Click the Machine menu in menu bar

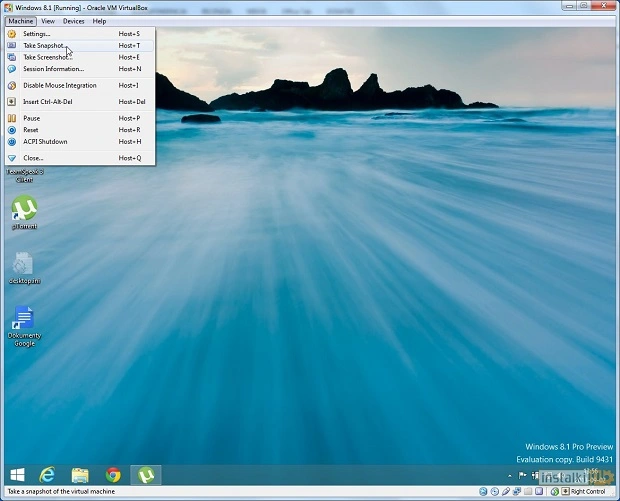pyautogui.click(x=21, y=21)
